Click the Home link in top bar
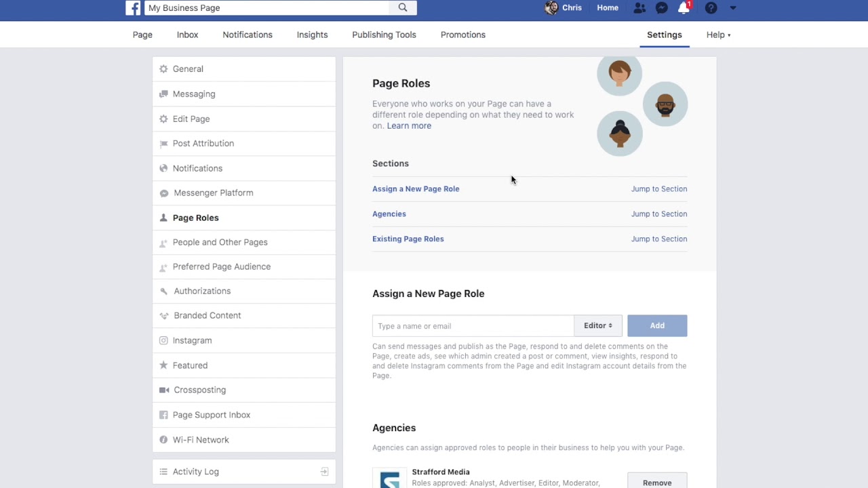 pos(608,8)
